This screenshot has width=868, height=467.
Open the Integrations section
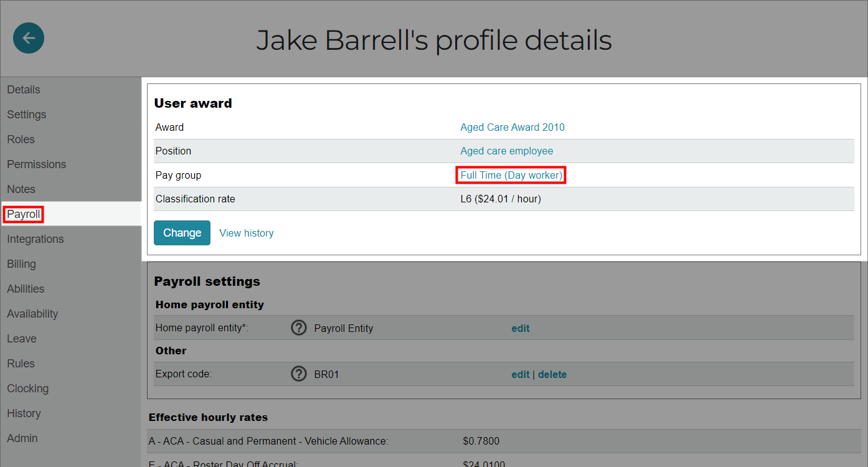35,238
